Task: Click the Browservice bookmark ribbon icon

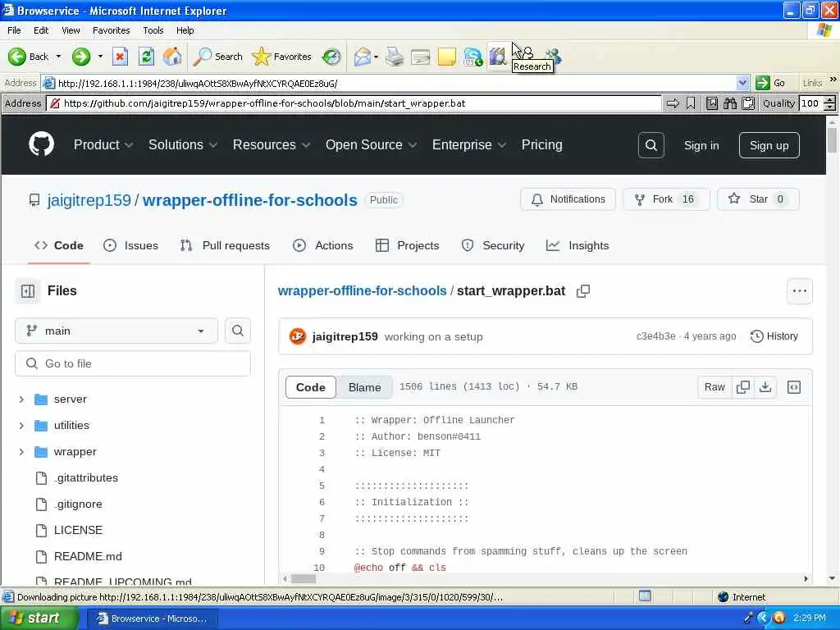Action: pyautogui.click(x=691, y=103)
